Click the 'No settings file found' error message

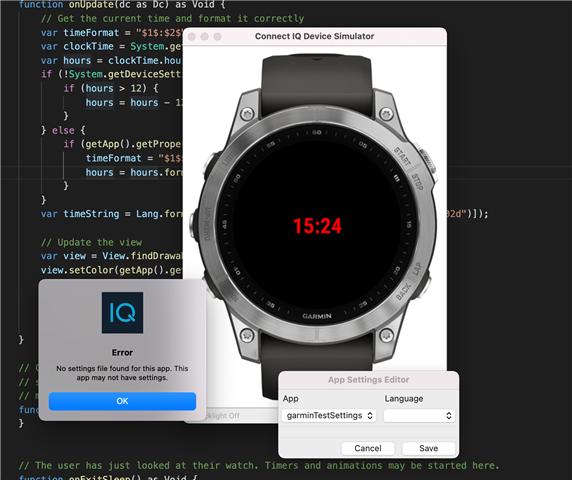point(122,373)
